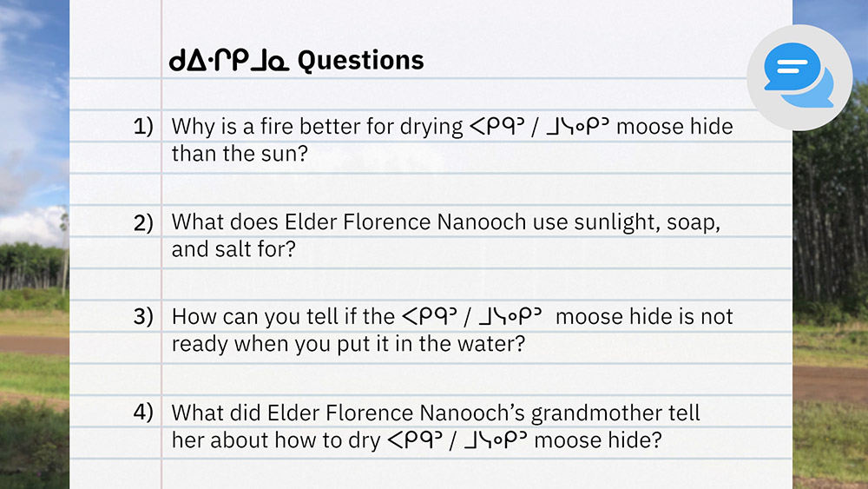Screen dimensions: 868x489
Task: Select the syllabics word in the heading
Action: pos(231,61)
